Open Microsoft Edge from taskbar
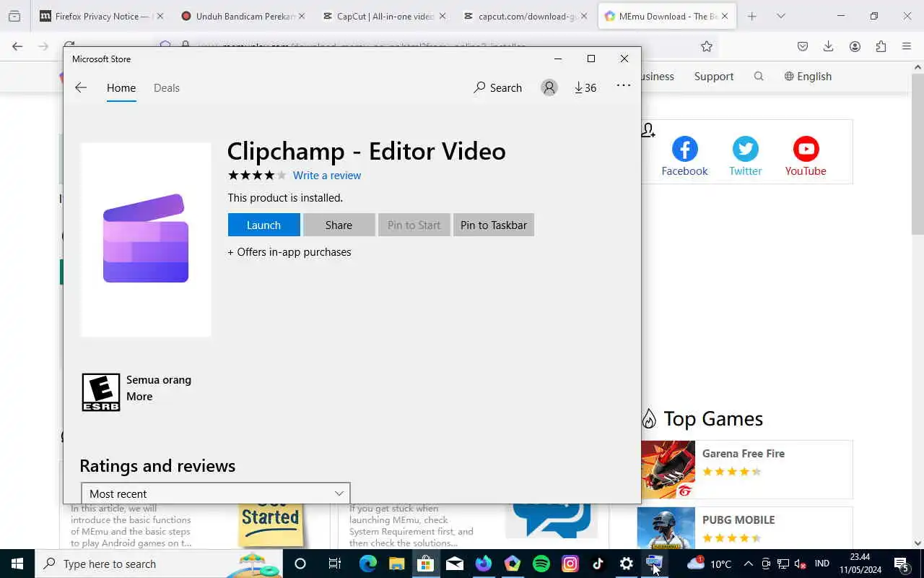924x578 pixels. pyautogui.click(x=368, y=564)
